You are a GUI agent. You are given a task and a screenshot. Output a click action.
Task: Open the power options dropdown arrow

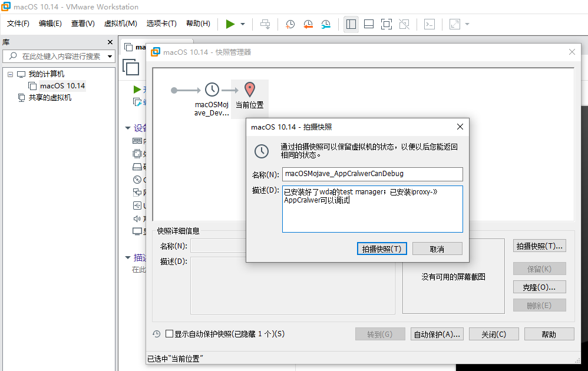(x=243, y=24)
